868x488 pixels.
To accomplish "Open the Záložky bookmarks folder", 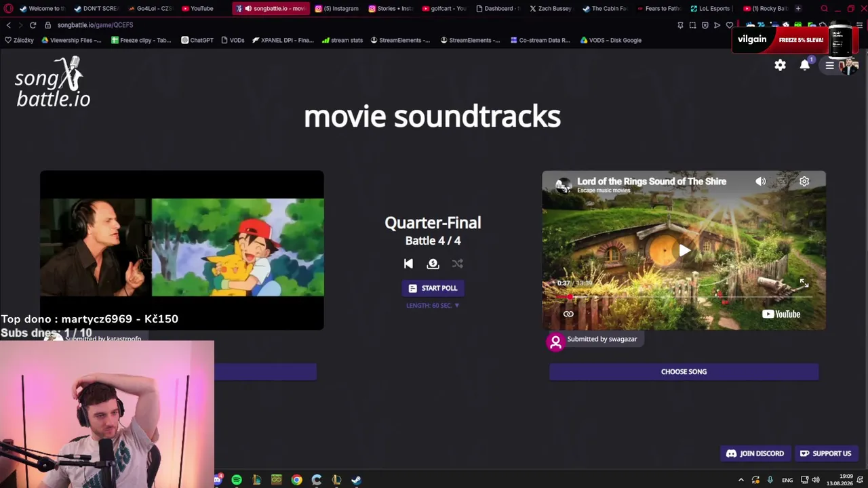I will [19, 40].
